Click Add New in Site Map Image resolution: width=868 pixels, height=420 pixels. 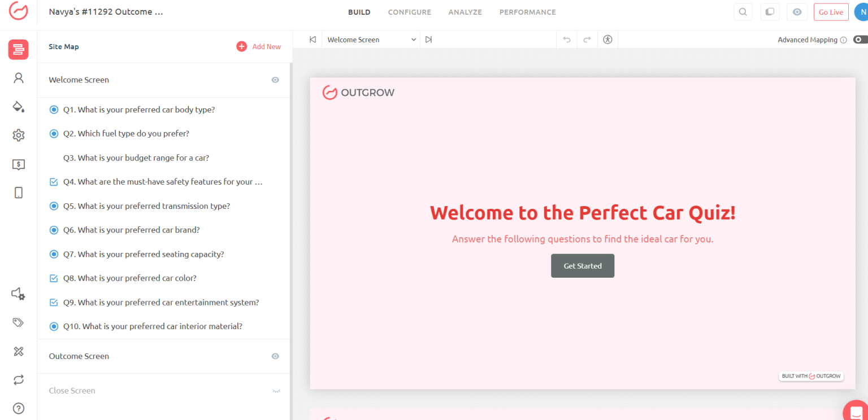click(x=259, y=46)
